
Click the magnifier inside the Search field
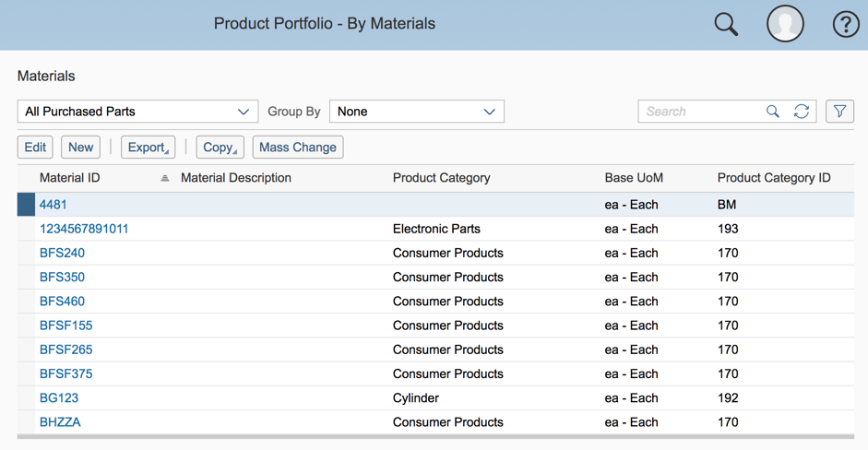coord(773,112)
